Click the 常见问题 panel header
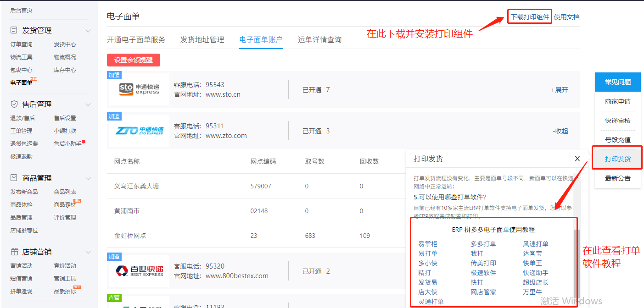Image resolution: width=644 pixels, height=308 pixels. coord(617,82)
